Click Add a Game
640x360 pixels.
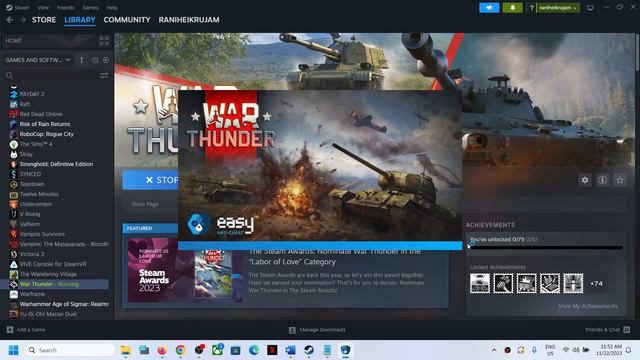click(31, 329)
